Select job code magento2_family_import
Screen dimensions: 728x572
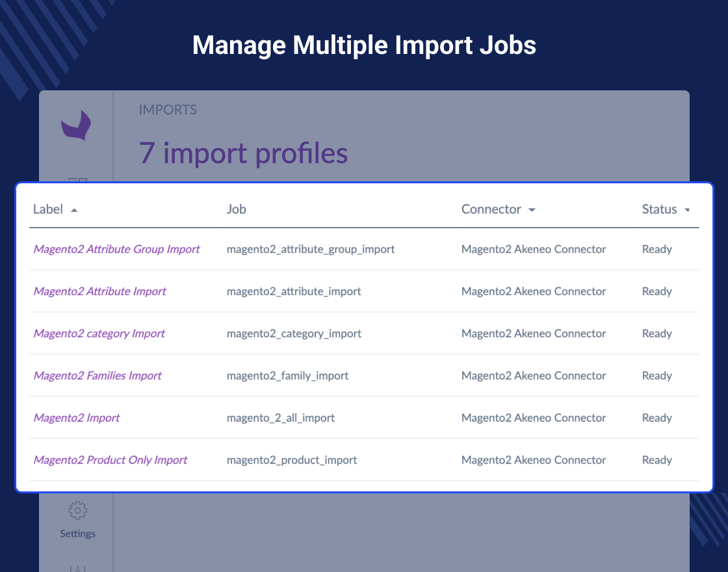tap(287, 376)
